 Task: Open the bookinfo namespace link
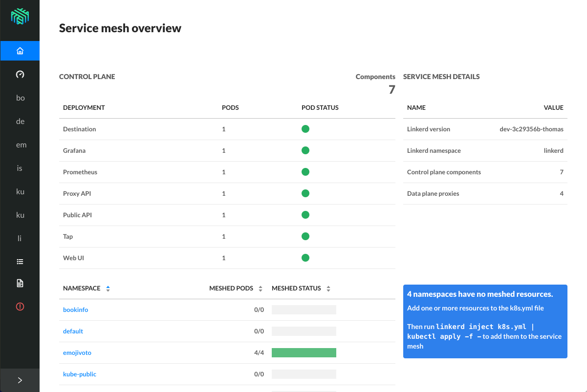[x=76, y=310]
